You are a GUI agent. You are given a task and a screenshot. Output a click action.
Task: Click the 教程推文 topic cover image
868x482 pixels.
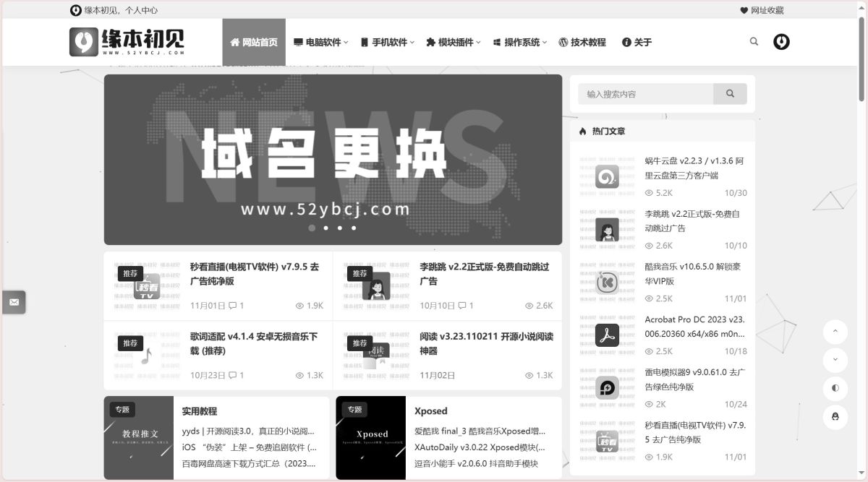pyautogui.click(x=139, y=438)
